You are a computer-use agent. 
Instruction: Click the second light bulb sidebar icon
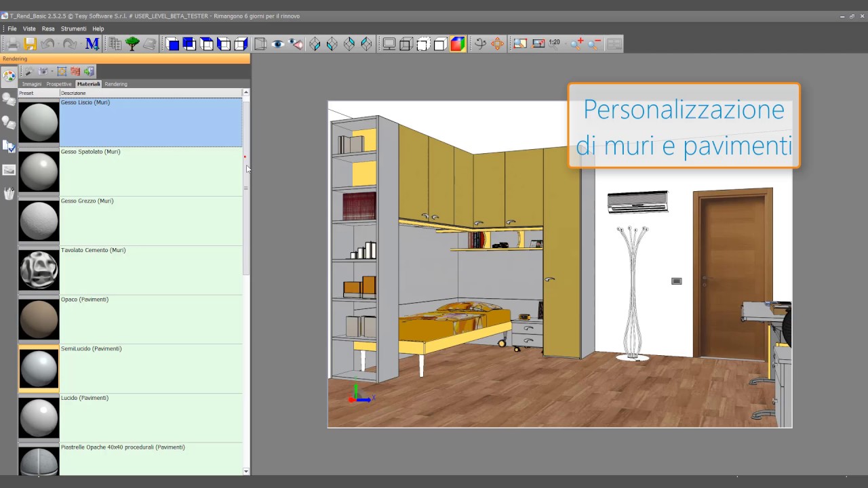[x=9, y=123]
